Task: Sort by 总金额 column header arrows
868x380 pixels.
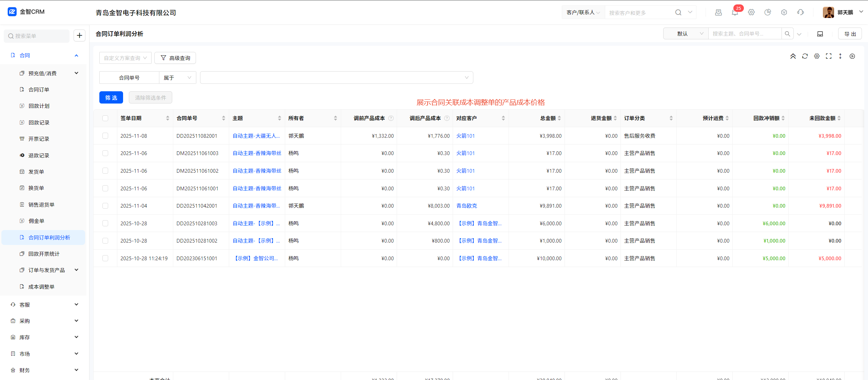Action: pyautogui.click(x=559, y=118)
